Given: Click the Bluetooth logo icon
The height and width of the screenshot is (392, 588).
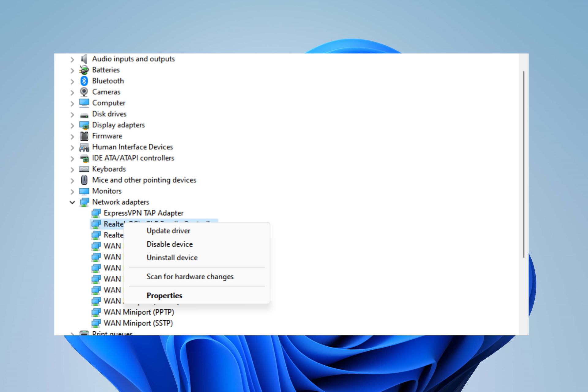Looking at the screenshot, I should 84,81.
